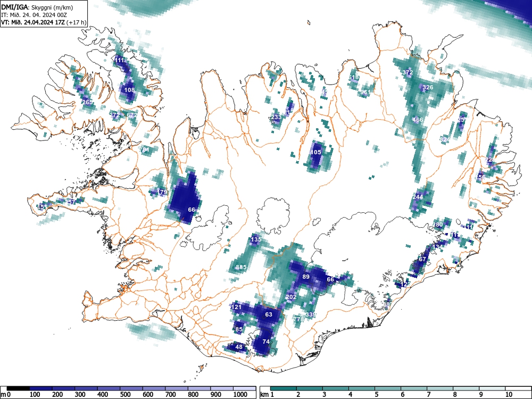Click the '8' tick label on kilometre legend
Screen dimensions: 532x399
click(455, 395)
